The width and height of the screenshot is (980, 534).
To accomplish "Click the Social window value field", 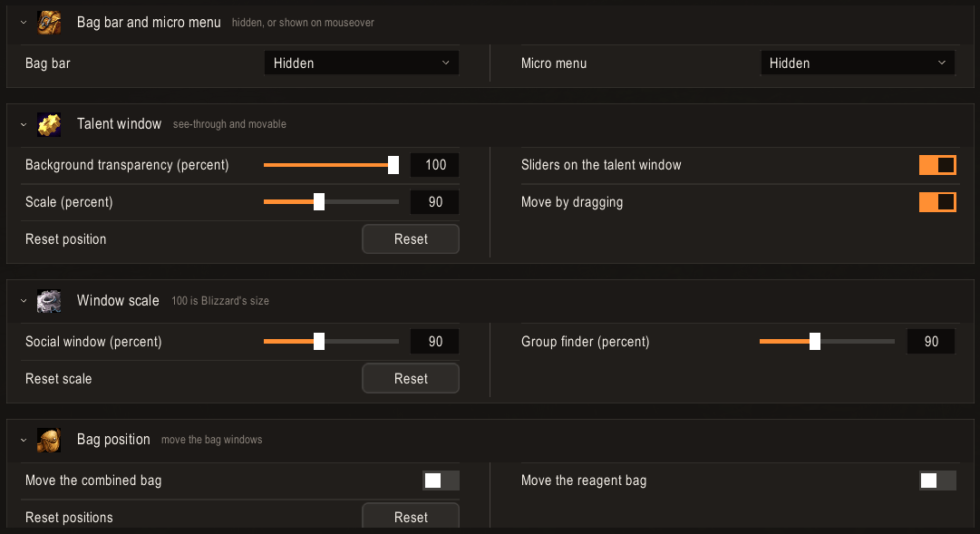I will (435, 342).
